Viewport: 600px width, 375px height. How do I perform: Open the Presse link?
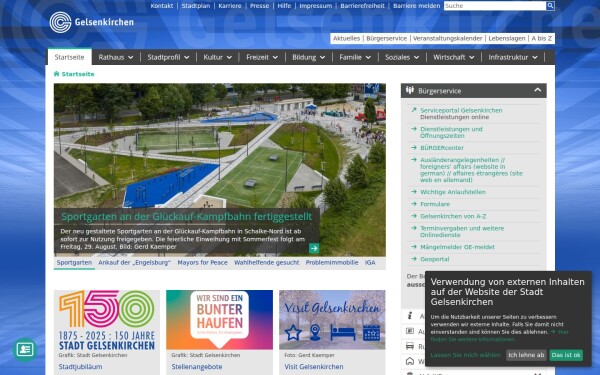pos(259,6)
